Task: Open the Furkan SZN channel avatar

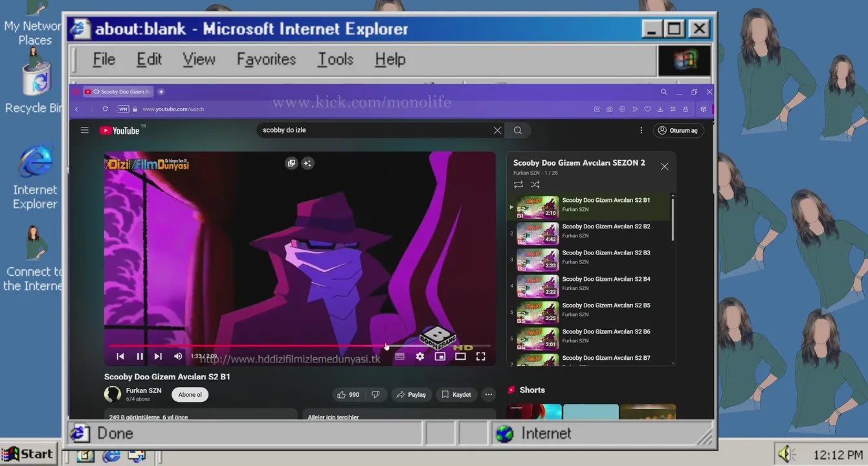Action: [x=113, y=394]
